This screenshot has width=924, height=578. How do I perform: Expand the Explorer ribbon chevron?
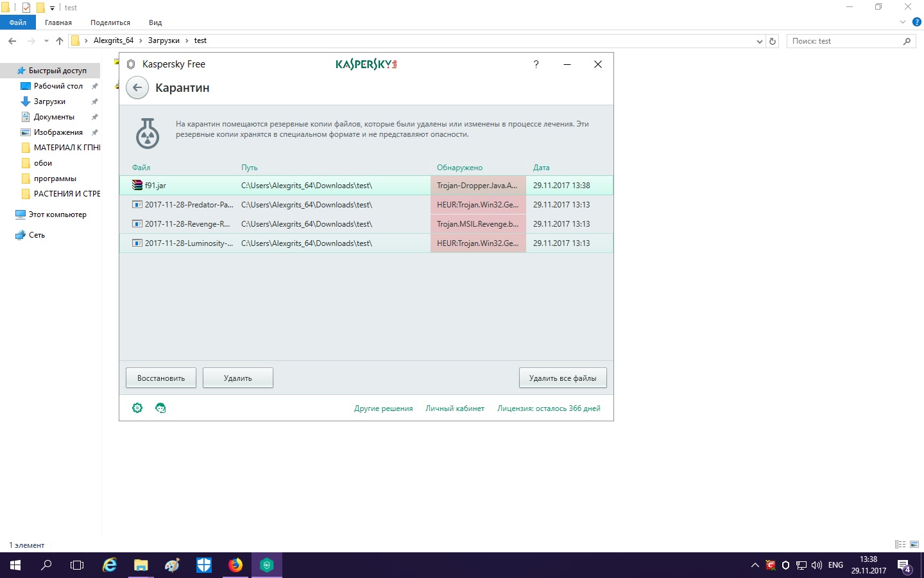pyautogui.click(x=903, y=22)
